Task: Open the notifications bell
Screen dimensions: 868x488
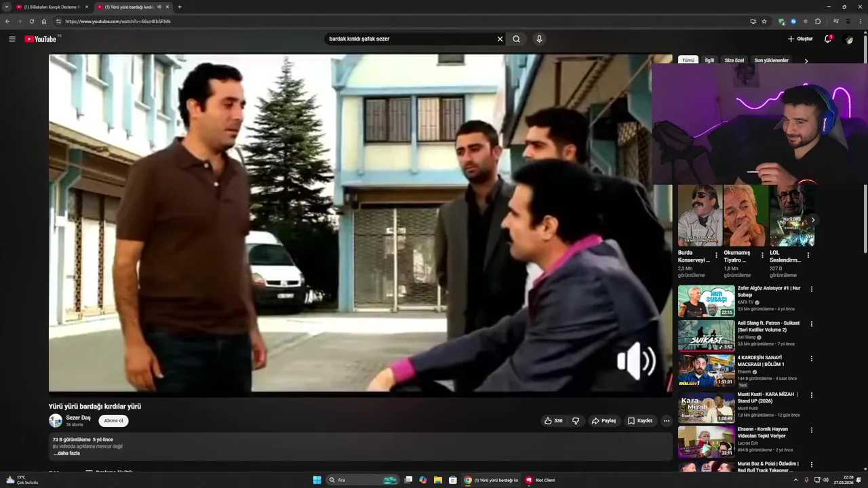Action: (x=827, y=39)
